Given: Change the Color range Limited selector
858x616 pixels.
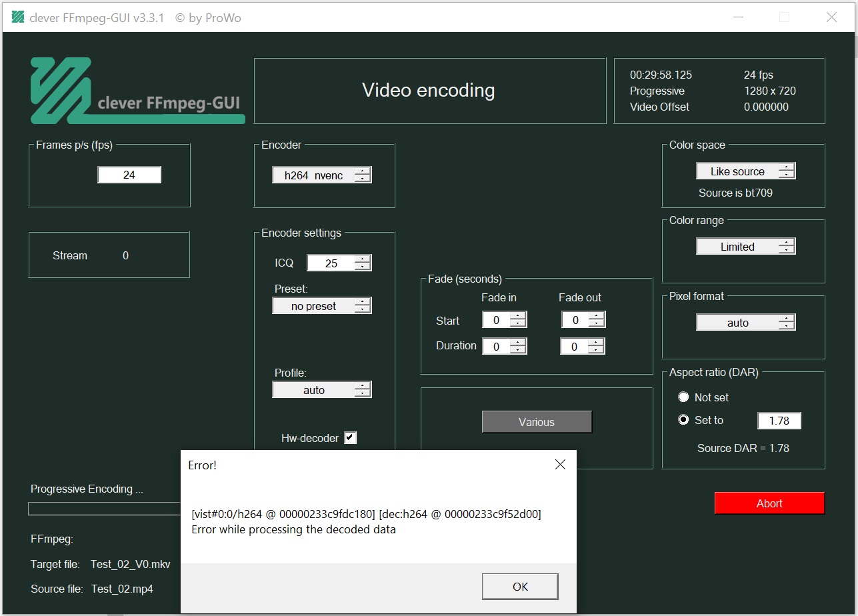Looking at the screenshot, I should point(746,247).
